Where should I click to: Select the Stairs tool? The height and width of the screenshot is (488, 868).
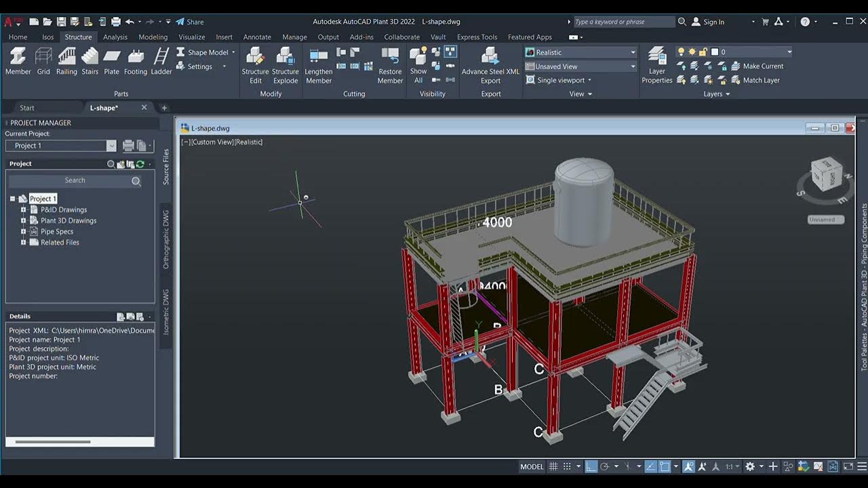click(90, 61)
